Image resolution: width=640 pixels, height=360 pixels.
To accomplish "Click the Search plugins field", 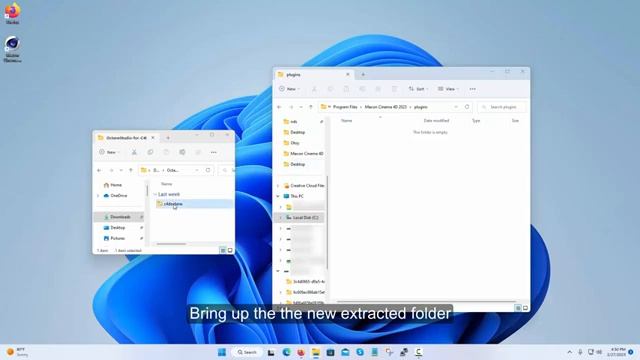I will (x=502, y=107).
